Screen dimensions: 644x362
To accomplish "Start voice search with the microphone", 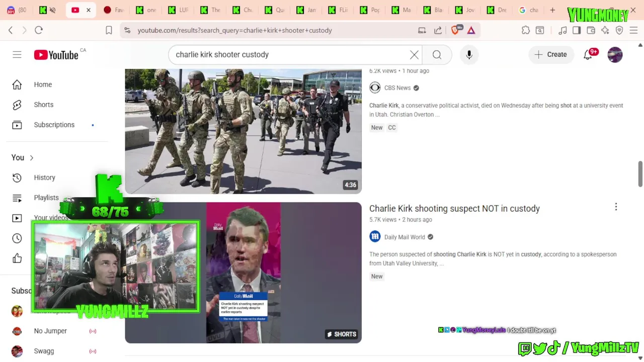I will [x=469, y=54].
